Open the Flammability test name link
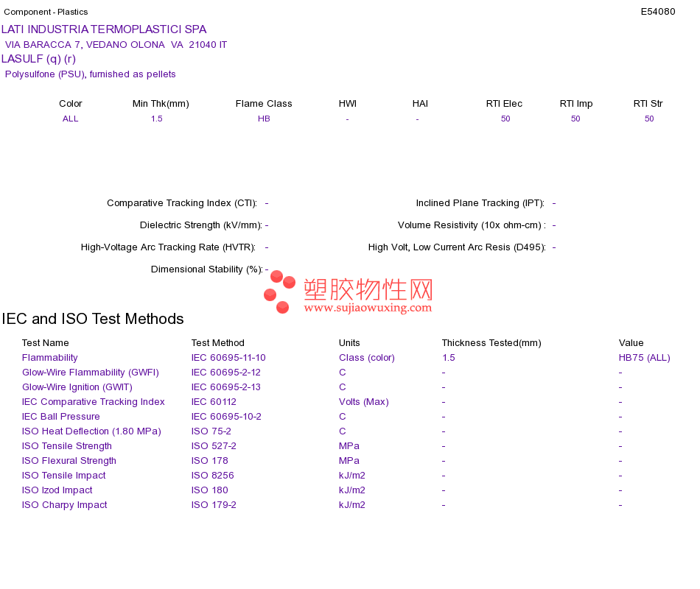Viewport: 700px width, 589px height. [49, 358]
